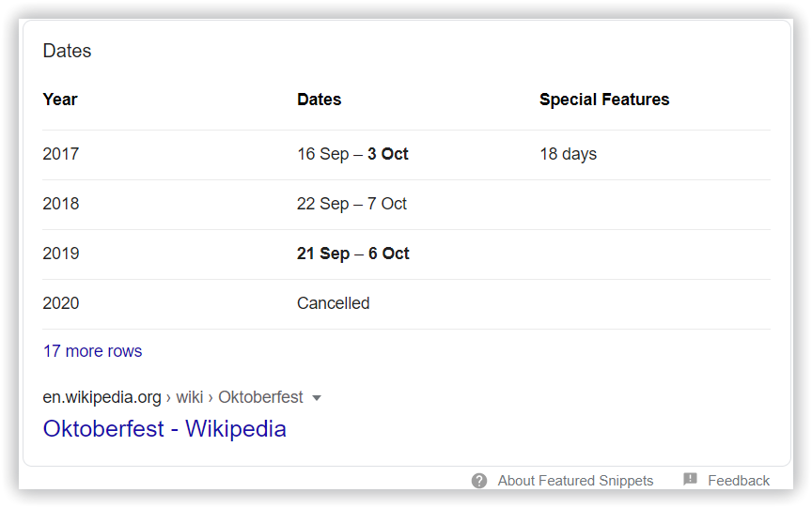This screenshot has width=812, height=508.
Task: Click the Feedback text link
Action: [x=739, y=481]
